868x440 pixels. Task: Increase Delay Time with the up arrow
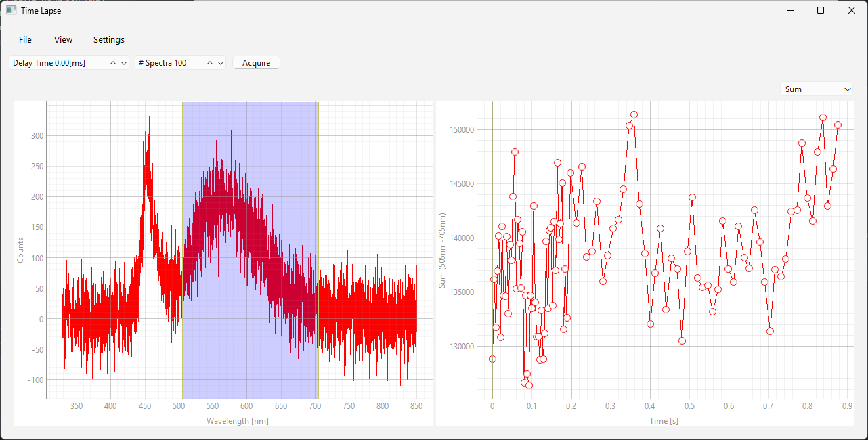(113, 63)
